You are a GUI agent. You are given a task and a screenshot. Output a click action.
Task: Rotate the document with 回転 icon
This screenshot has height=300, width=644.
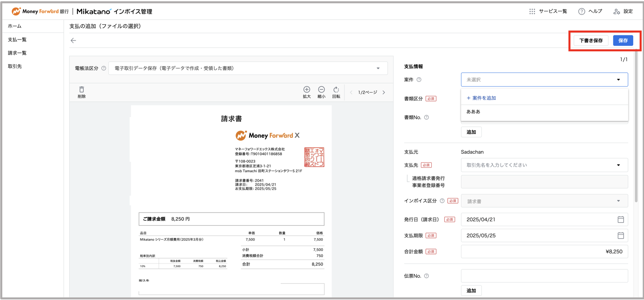(x=336, y=89)
